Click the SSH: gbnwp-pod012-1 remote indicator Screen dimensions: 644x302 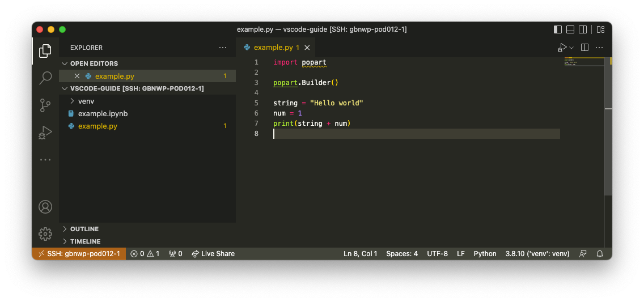(79, 254)
